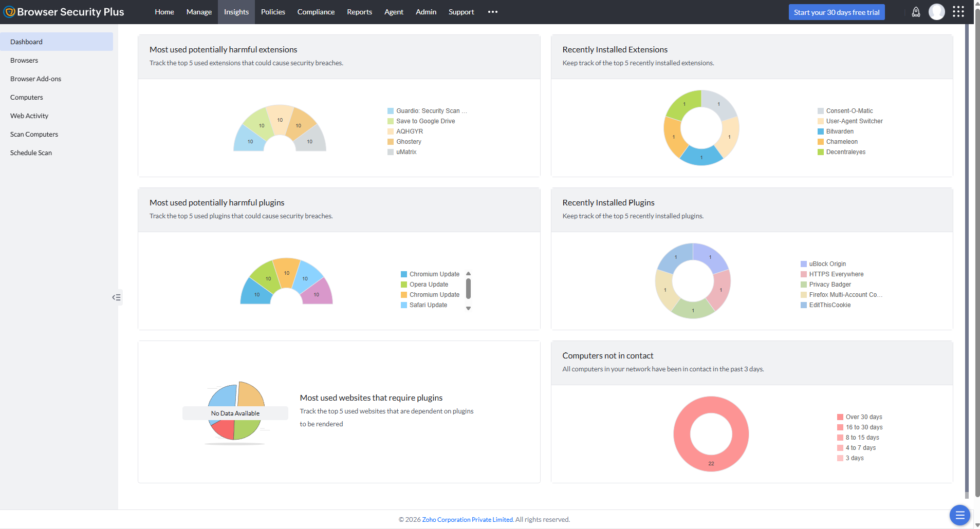
Task: Click the 'Most used potentially harmful extensions' title
Action: (223, 49)
